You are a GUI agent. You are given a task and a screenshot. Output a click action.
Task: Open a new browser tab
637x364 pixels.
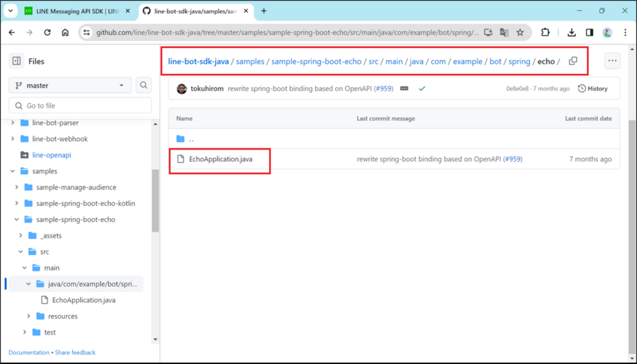(x=264, y=11)
